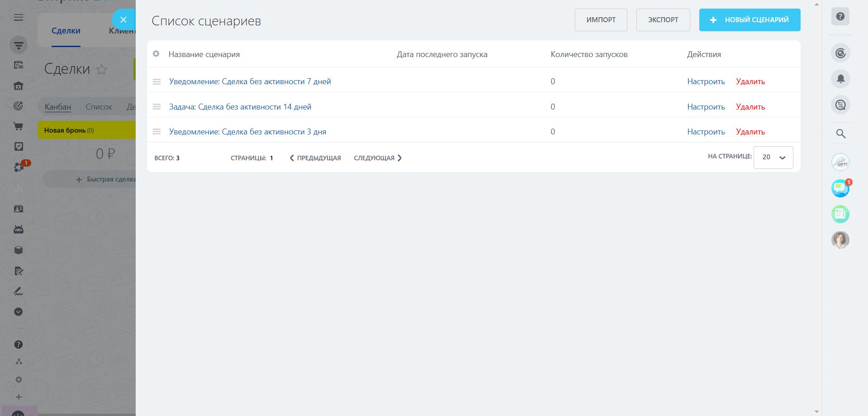Open the hamburger menu in left sidebar
Image resolution: width=868 pixels, height=416 pixels.
click(x=19, y=18)
